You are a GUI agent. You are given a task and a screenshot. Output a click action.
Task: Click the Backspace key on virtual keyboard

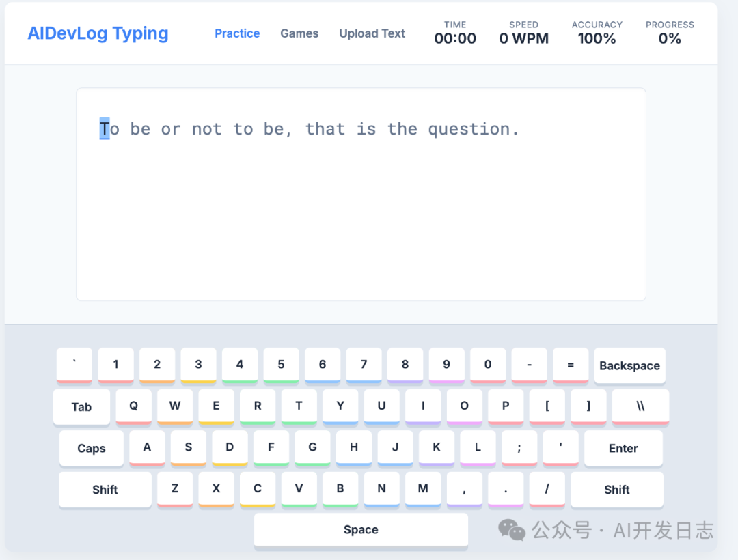[x=630, y=365]
